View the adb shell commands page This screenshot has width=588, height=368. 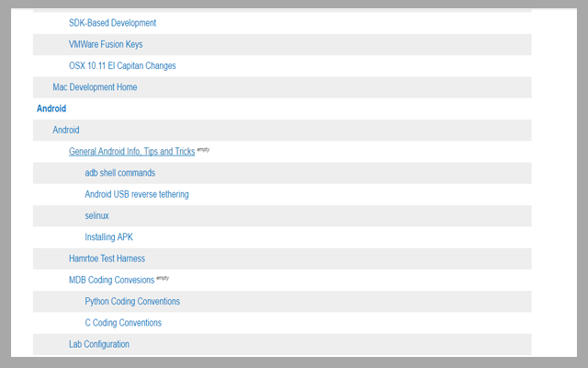point(119,173)
